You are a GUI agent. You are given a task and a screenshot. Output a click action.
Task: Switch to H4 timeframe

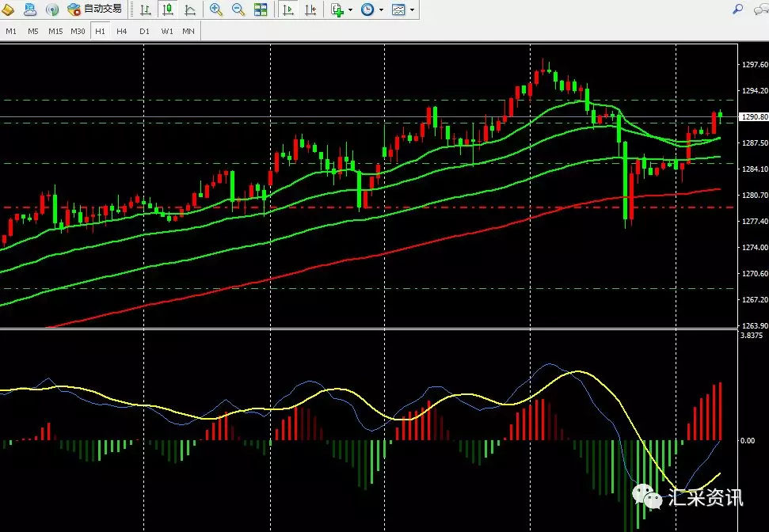[122, 31]
